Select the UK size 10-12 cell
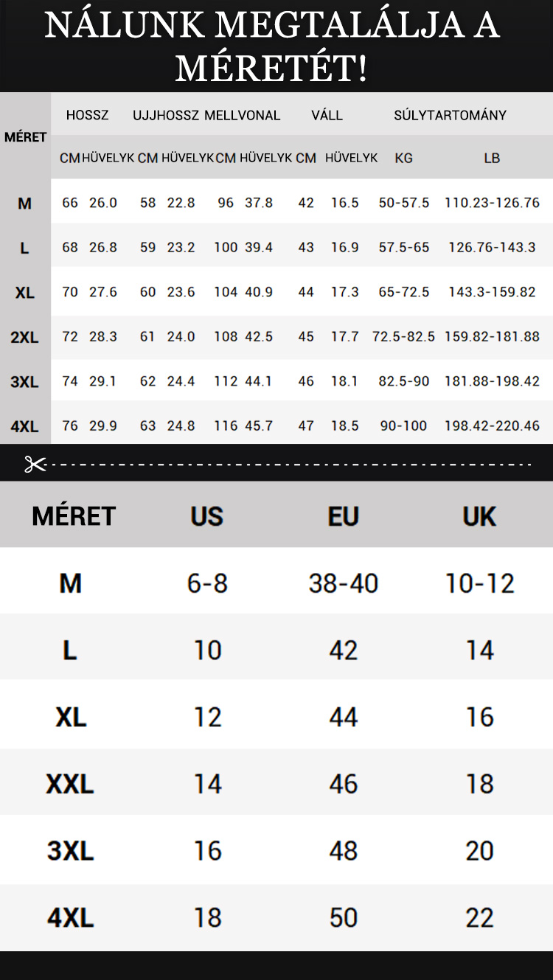This screenshot has width=553, height=980. [479, 583]
